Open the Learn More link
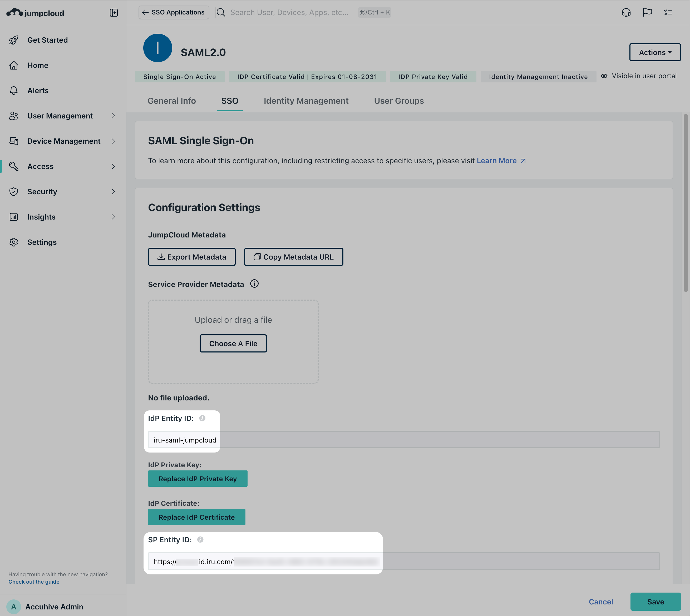 (501, 161)
